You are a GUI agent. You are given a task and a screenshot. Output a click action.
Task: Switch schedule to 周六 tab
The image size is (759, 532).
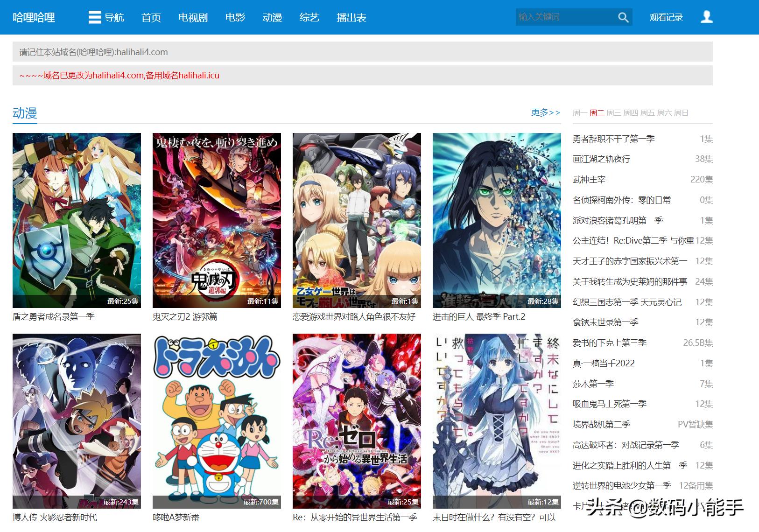point(664,113)
